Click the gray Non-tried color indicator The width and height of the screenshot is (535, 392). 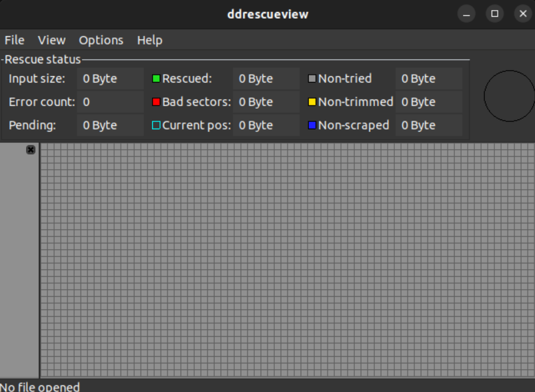[x=312, y=79]
